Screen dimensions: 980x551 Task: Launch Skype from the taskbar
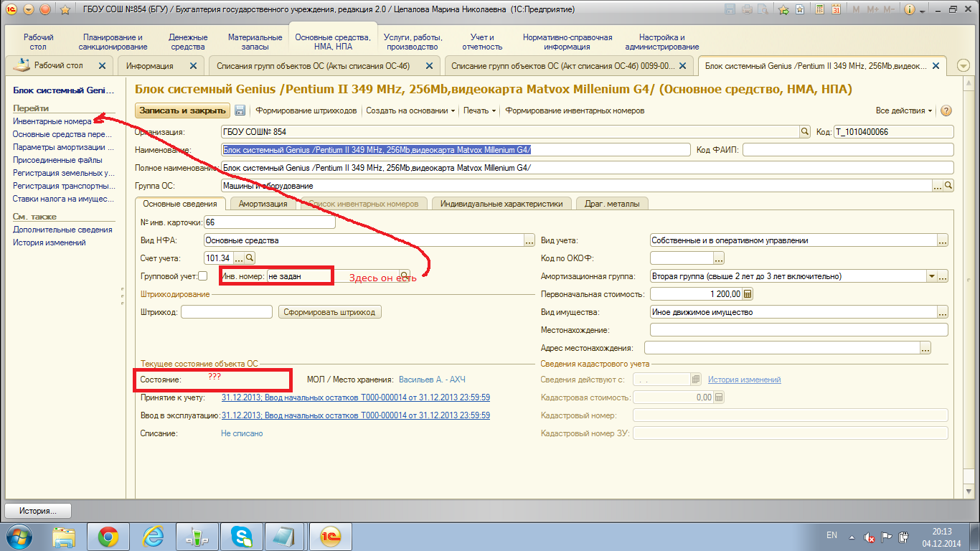[240, 536]
